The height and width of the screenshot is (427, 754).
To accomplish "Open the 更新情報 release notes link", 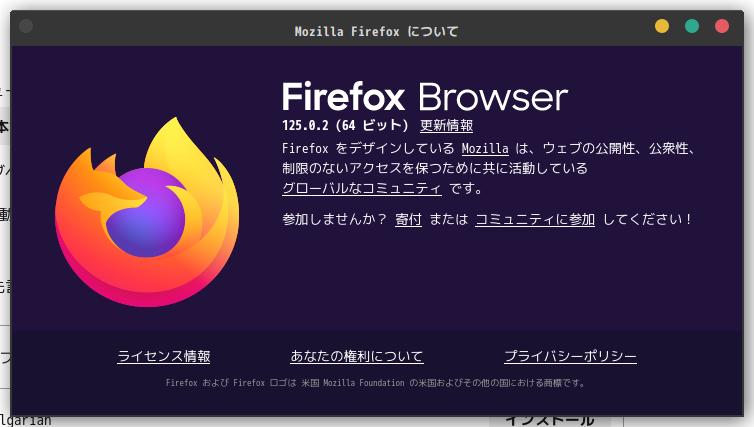I will pos(446,126).
